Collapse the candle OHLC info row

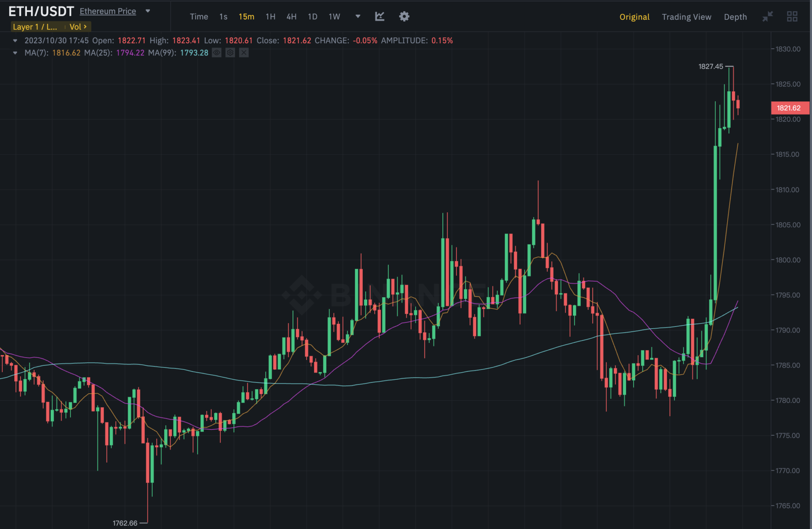tap(15, 40)
